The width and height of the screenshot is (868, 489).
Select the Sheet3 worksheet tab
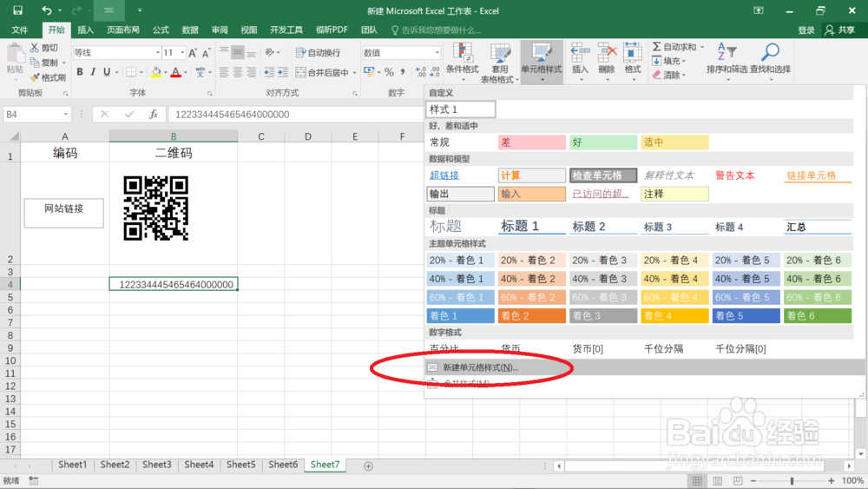pyautogui.click(x=156, y=465)
